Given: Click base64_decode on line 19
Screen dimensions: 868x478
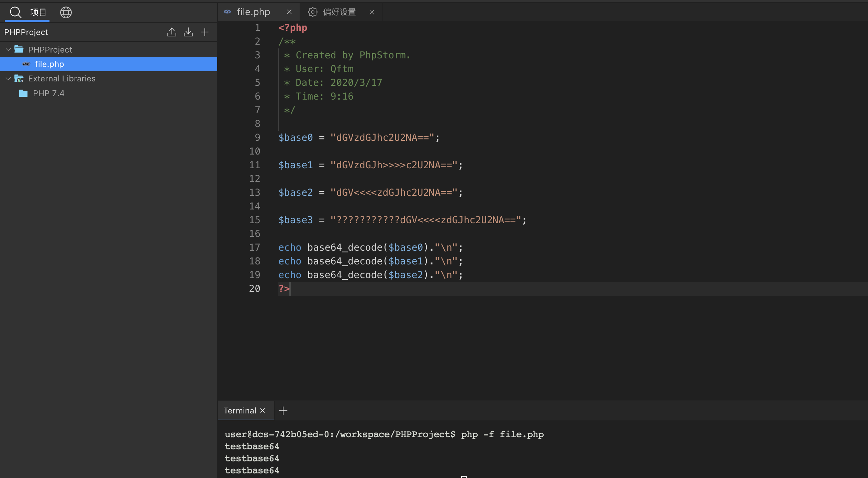Looking at the screenshot, I should coord(345,275).
